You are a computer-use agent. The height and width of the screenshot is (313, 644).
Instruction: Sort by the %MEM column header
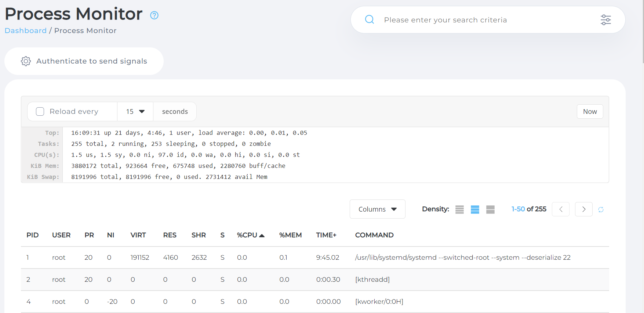pyautogui.click(x=290, y=235)
